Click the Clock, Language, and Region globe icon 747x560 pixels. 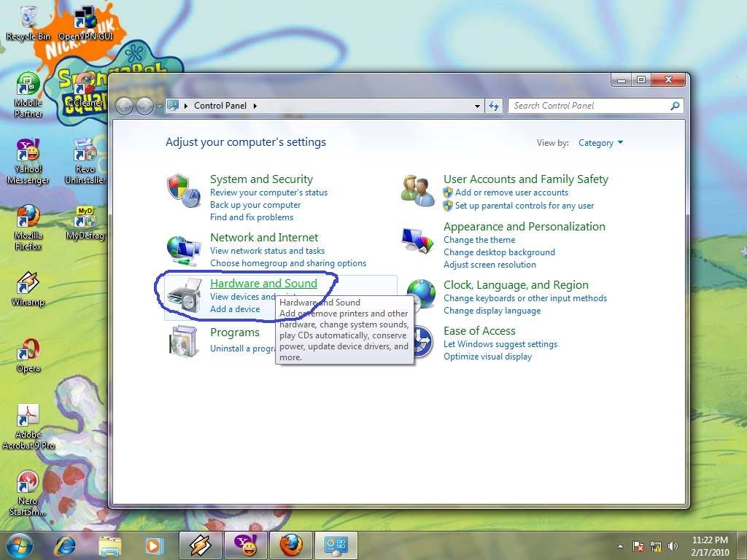421,295
